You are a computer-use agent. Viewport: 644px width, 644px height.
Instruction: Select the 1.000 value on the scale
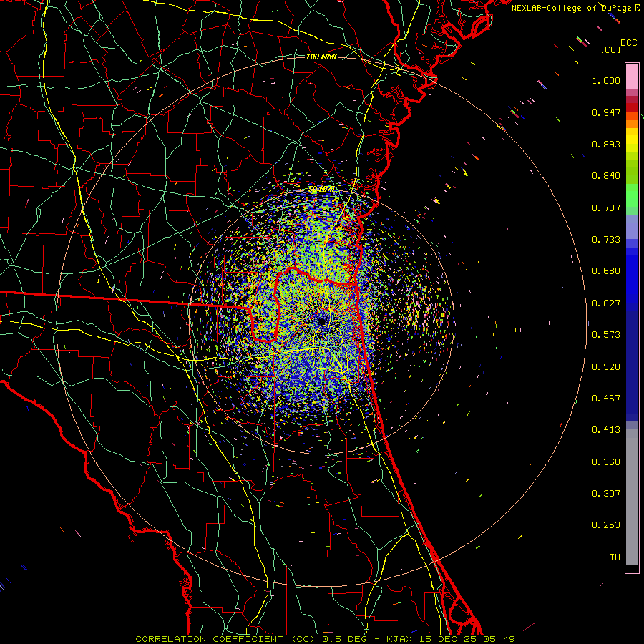[606, 80]
